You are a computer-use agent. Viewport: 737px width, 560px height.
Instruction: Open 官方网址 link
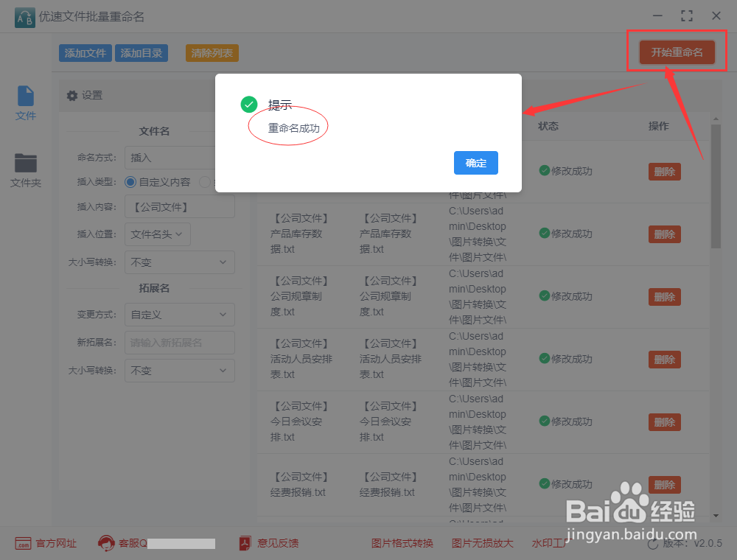pos(56,544)
